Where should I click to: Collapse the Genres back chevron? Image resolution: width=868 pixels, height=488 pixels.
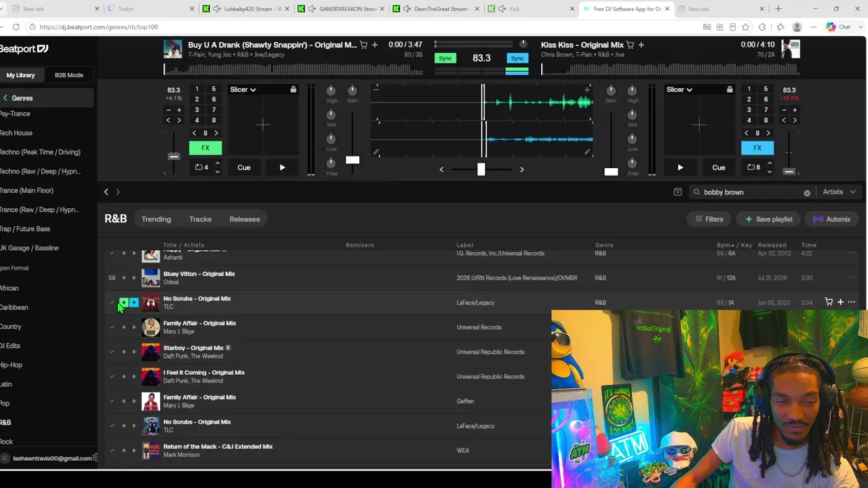[5, 98]
